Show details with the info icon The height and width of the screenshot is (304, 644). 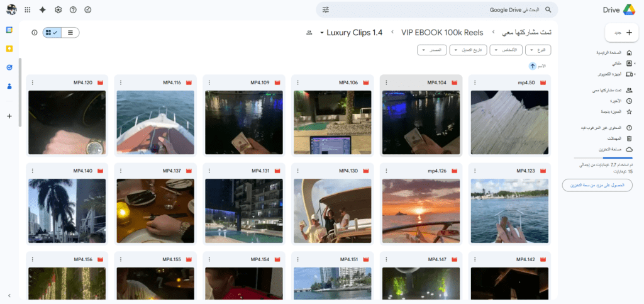[34, 32]
